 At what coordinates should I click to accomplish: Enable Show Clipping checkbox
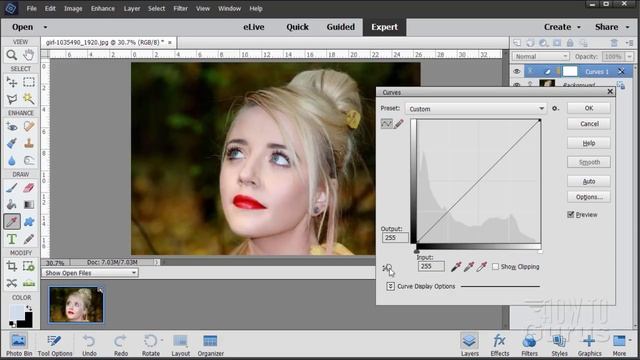click(x=495, y=267)
